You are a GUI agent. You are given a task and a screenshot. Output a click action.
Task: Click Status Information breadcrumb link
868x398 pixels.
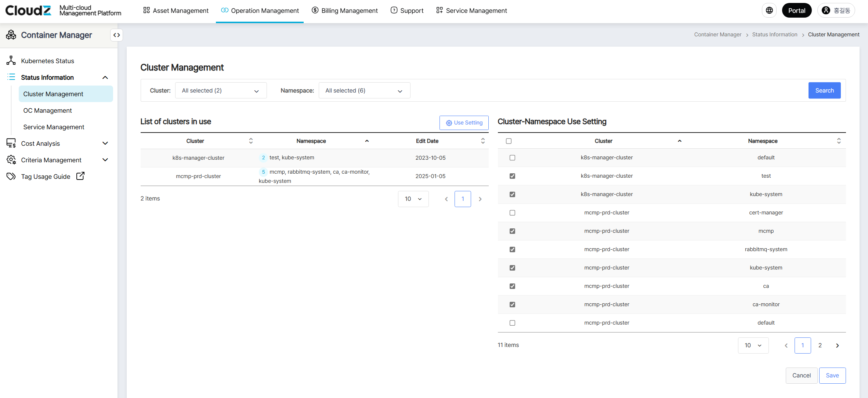click(x=774, y=35)
